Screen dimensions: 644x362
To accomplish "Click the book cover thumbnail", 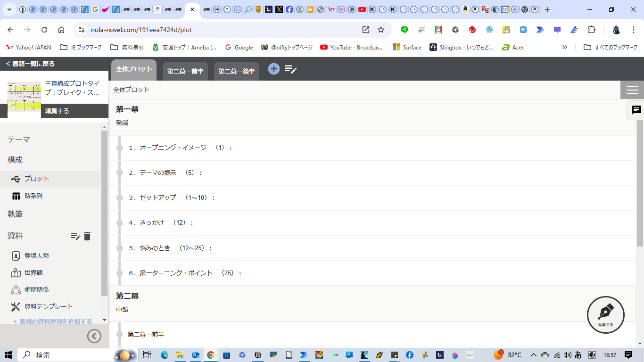I will [24, 96].
